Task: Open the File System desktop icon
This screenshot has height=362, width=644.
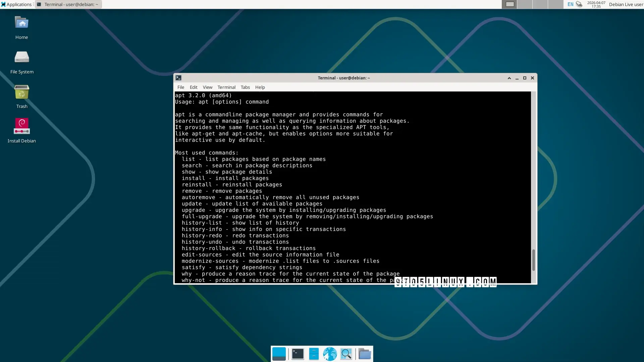Action: click(x=22, y=58)
